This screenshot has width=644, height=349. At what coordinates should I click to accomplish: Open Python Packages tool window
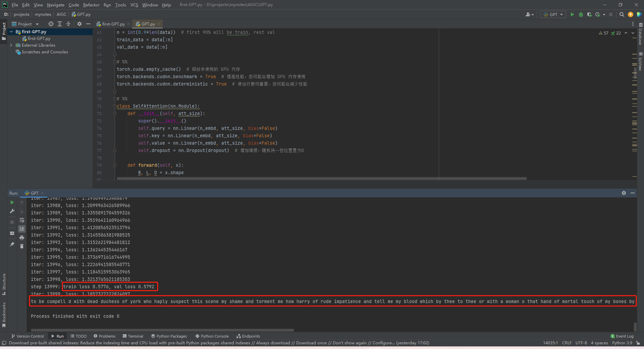click(x=169, y=336)
